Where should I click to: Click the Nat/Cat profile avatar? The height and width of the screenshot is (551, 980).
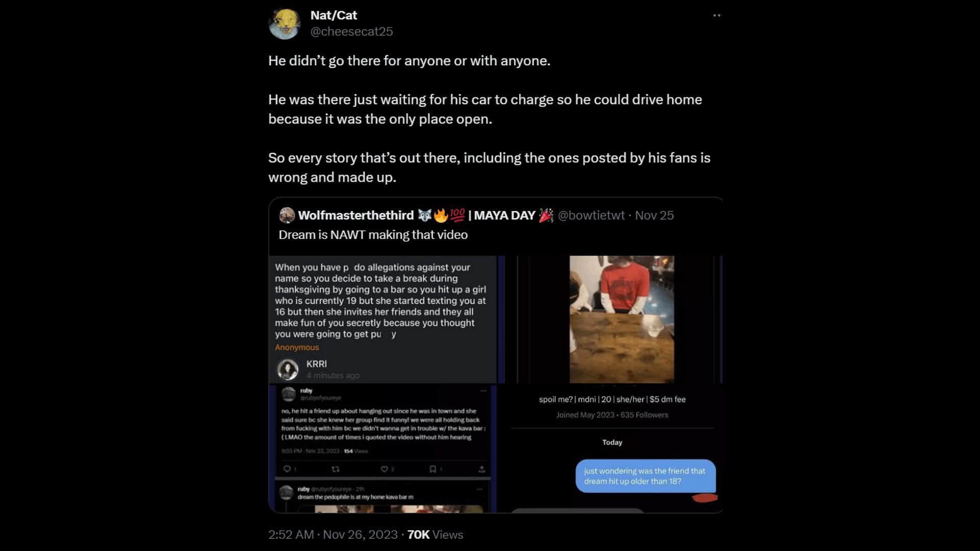(x=284, y=24)
